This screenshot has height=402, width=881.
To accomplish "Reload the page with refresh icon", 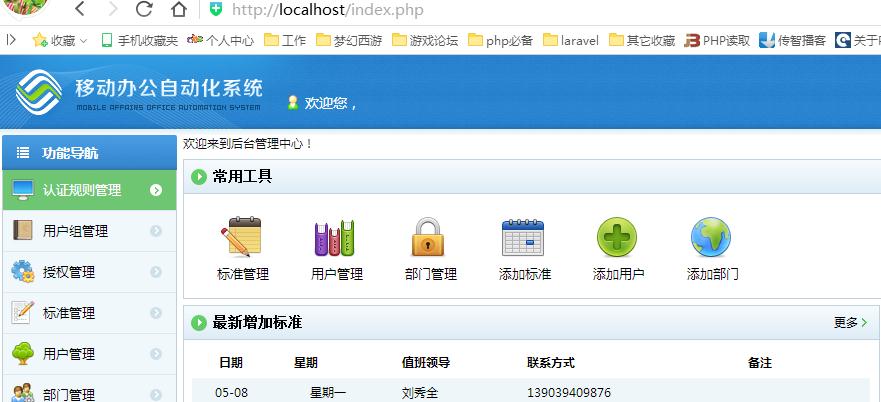I will [x=144, y=10].
